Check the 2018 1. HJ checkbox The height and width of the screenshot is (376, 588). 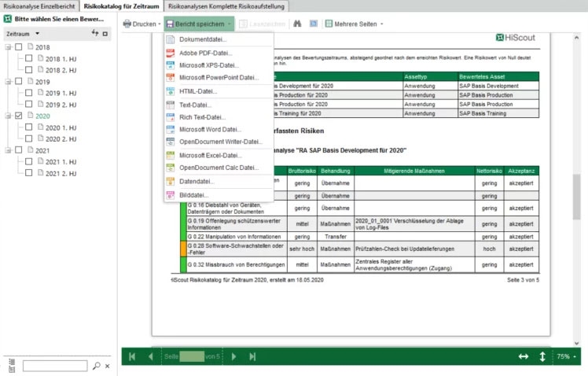(29, 59)
